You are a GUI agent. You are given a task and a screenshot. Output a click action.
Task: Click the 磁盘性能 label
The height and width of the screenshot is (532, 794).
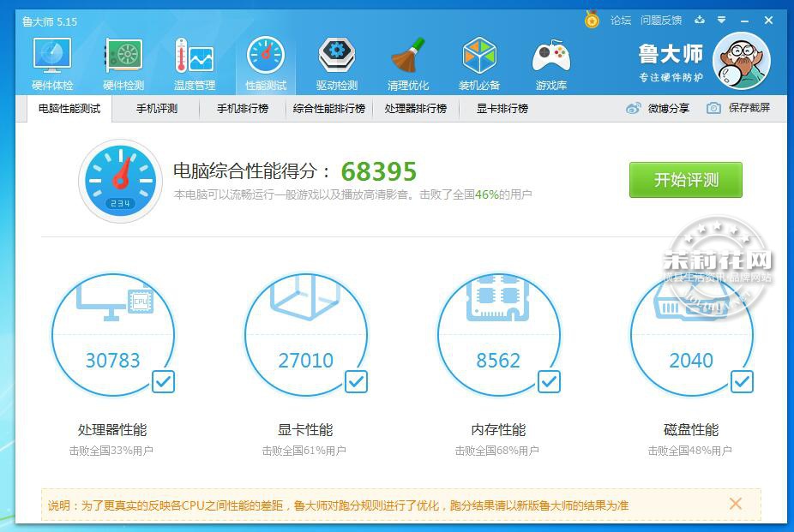(x=691, y=430)
